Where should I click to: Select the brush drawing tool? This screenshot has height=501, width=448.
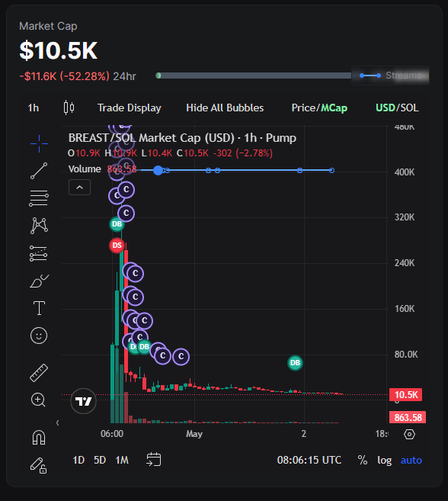click(x=39, y=281)
